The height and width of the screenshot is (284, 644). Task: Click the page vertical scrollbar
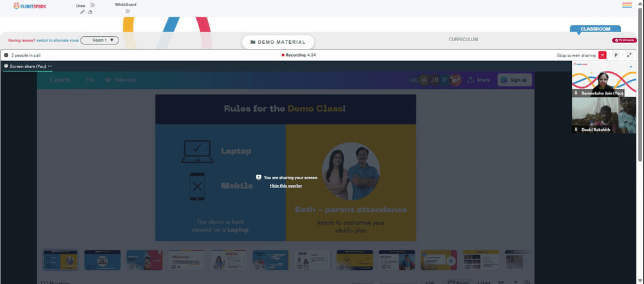coord(641,84)
